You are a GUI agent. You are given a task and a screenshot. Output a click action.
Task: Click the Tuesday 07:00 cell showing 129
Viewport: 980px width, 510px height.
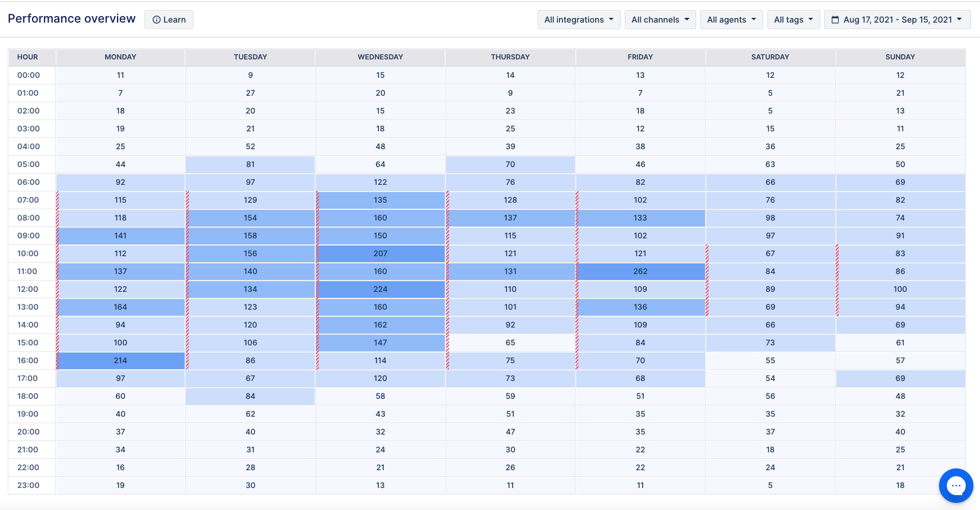coord(251,200)
